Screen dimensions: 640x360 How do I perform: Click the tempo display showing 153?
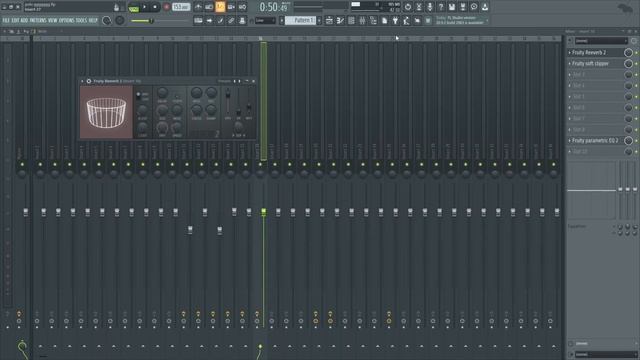tap(181, 7)
